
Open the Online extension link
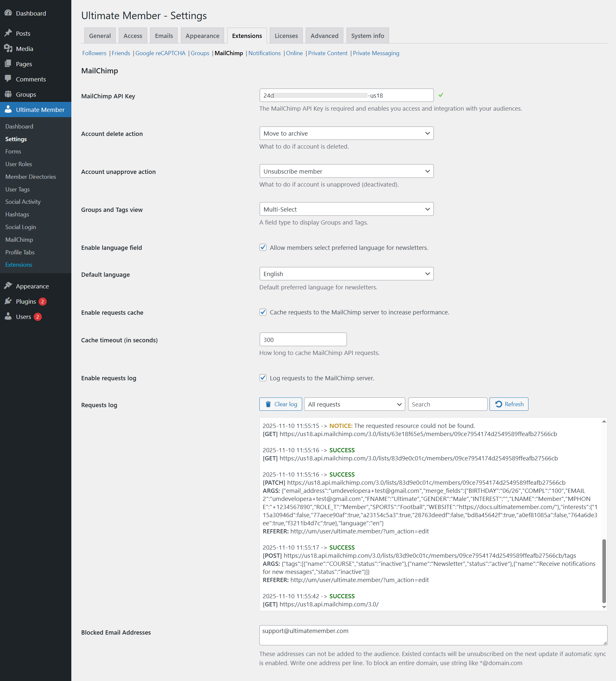coord(294,53)
